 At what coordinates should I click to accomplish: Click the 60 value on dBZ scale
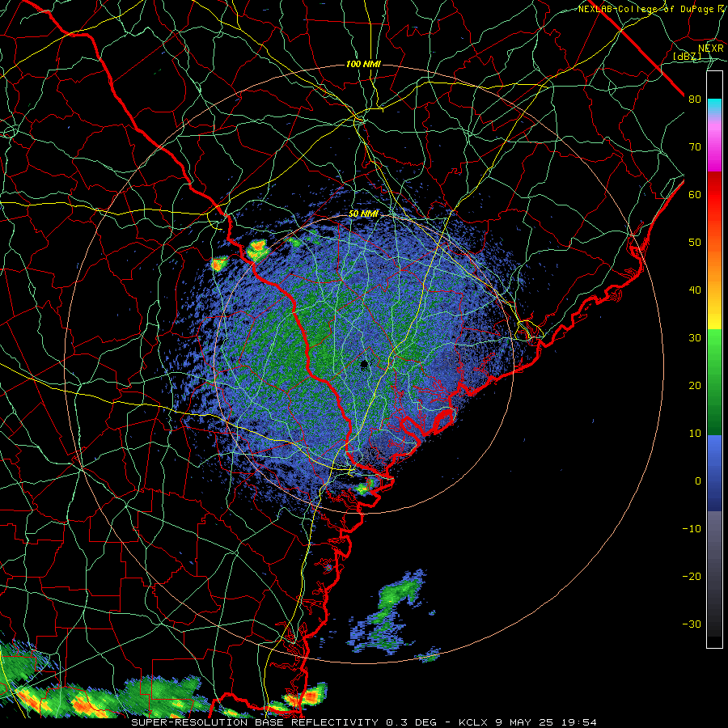click(x=695, y=195)
